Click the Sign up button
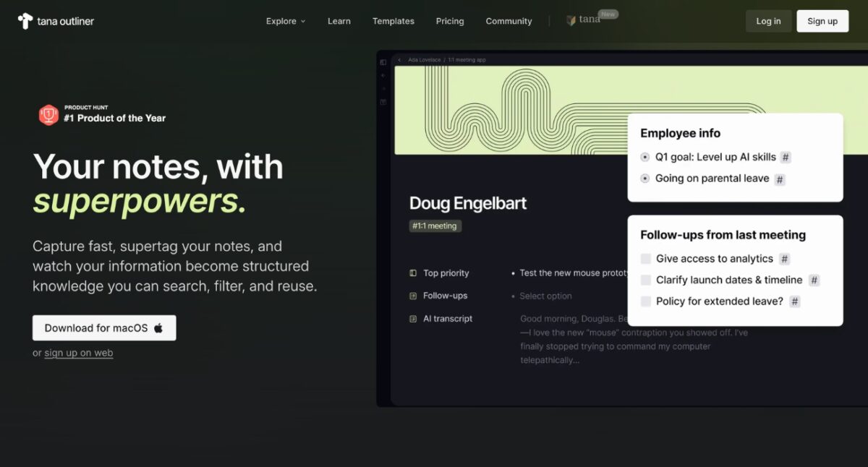This screenshot has height=467, width=868. 822,21
